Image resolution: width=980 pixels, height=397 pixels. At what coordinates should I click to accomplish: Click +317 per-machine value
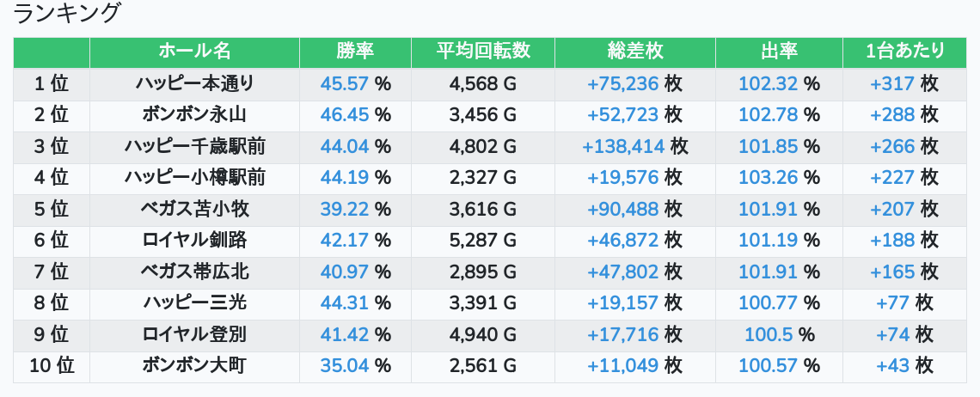(x=892, y=84)
